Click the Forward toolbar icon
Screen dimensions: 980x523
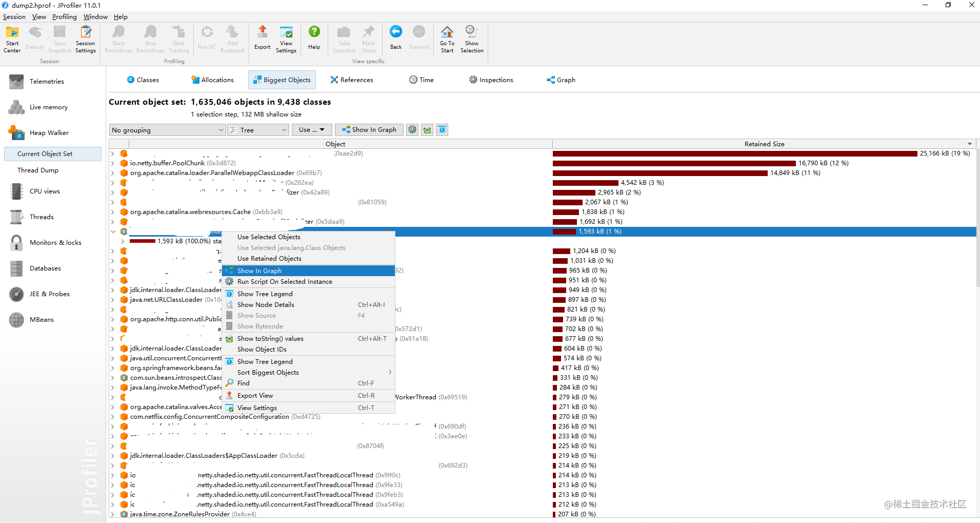click(x=419, y=38)
